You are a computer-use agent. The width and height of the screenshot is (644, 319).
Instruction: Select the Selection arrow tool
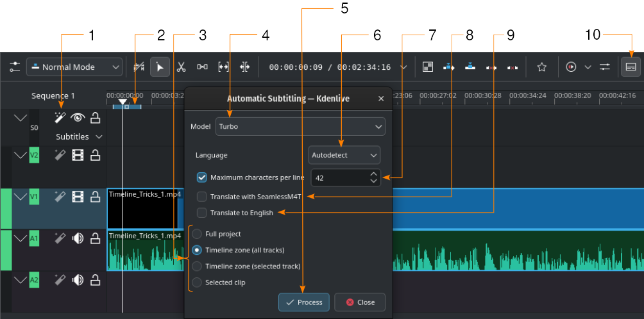pyautogui.click(x=160, y=67)
